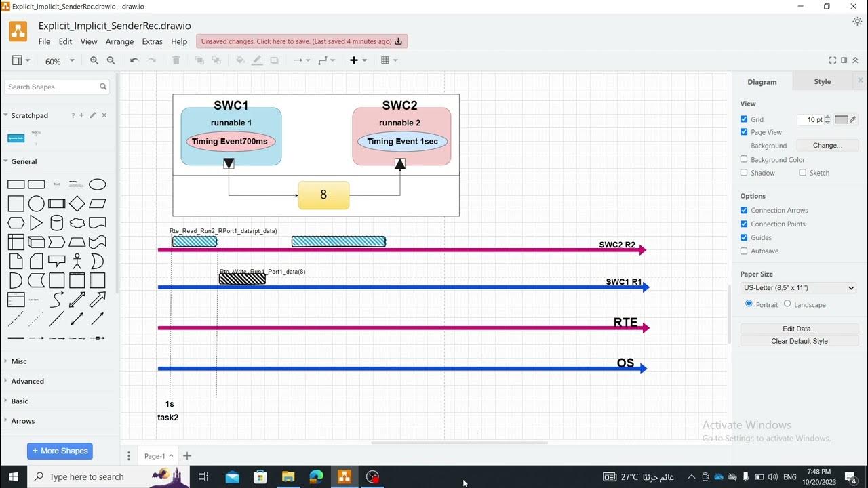Viewport: 868px width, 488px height.
Task: Select the Landscape radio button
Action: coord(787,304)
